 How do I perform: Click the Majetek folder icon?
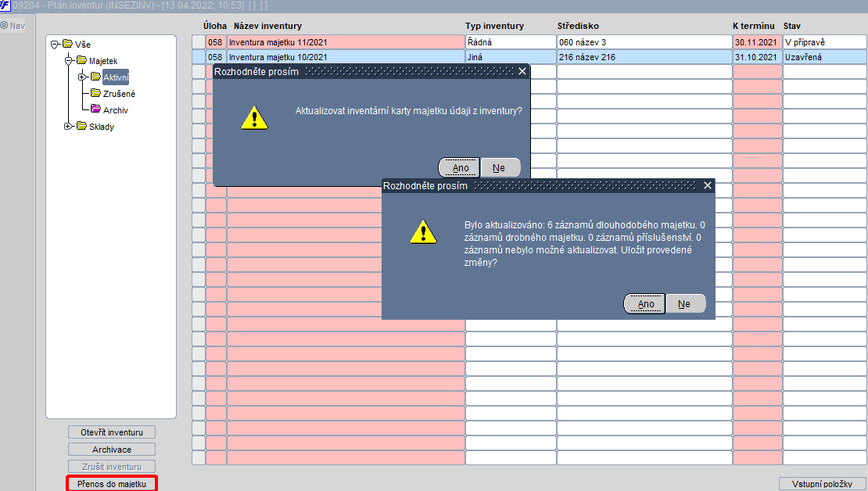point(81,60)
